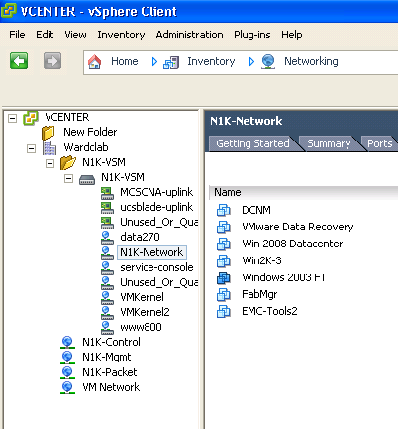Select the VM Network tree item

pos(111,387)
